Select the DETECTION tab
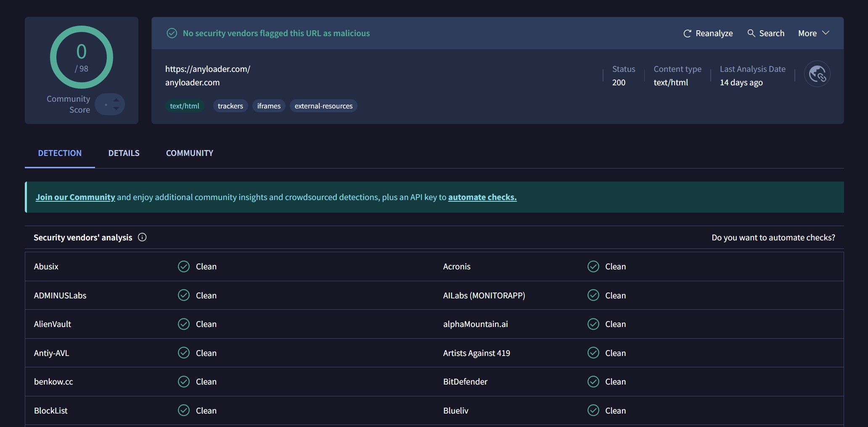The width and height of the screenshot is (868, 427). (x=60, y=153)
